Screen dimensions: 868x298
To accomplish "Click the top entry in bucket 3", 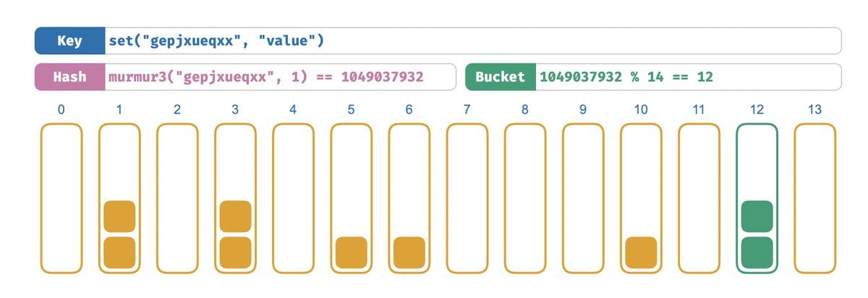I will point(235,216).
